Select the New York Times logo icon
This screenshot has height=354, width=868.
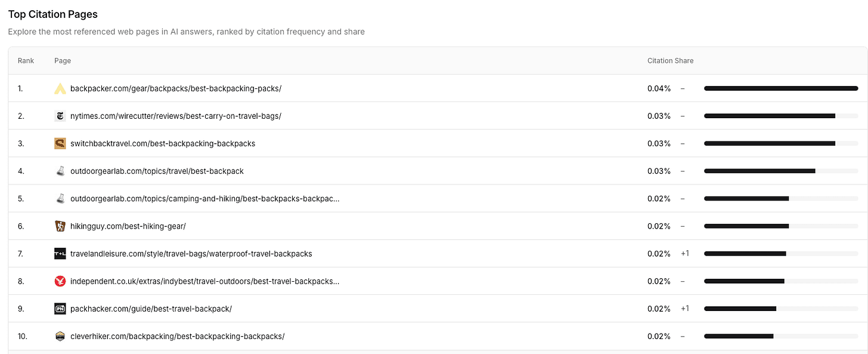point(60,116)
